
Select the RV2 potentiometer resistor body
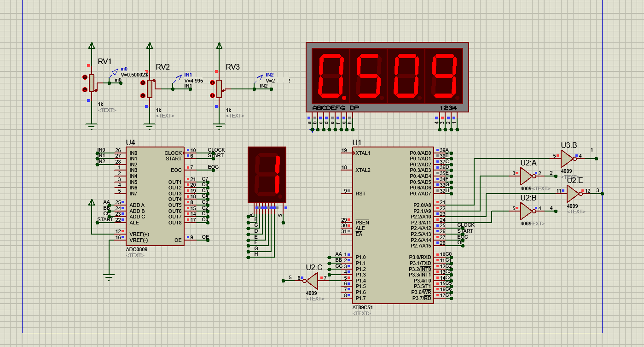[150, 88]
